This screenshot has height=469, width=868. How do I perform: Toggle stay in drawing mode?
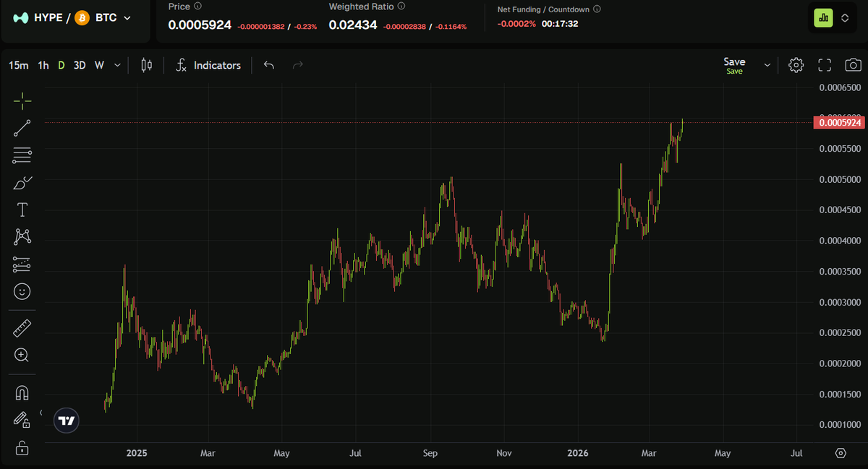[x=22, y=420]
